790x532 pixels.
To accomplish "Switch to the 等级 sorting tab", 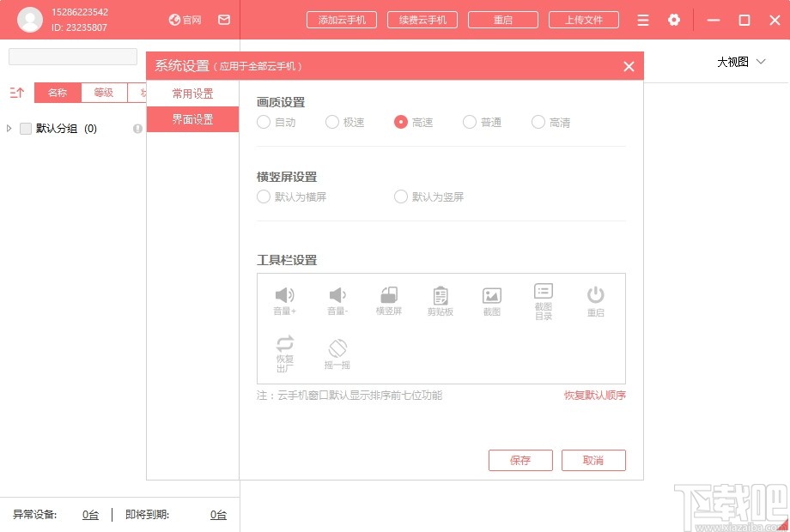I will 103,92.
